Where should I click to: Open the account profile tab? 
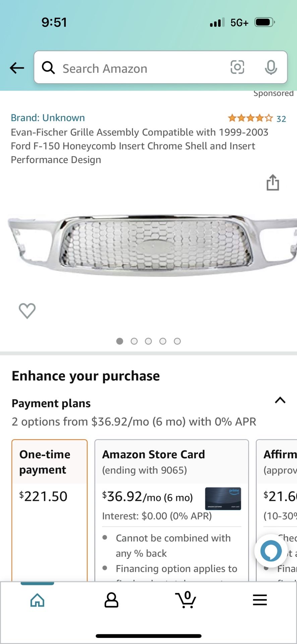tap(111, 600)
